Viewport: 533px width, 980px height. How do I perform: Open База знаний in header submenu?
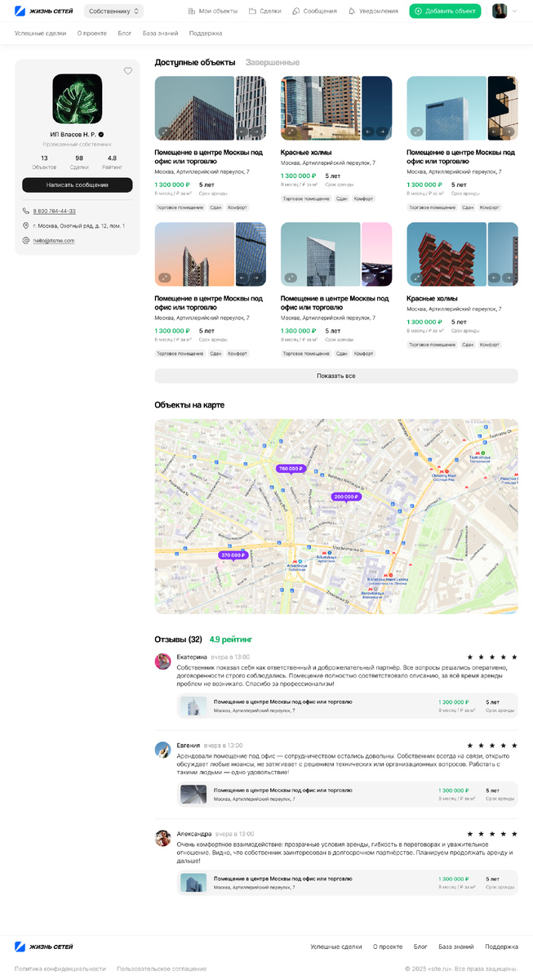point(161,33)
